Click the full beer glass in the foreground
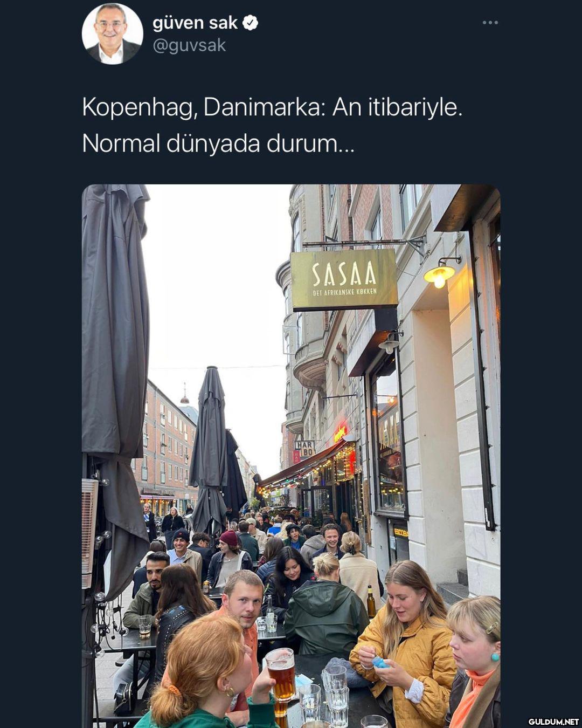The image size is (582, 728). coord(281,675)
